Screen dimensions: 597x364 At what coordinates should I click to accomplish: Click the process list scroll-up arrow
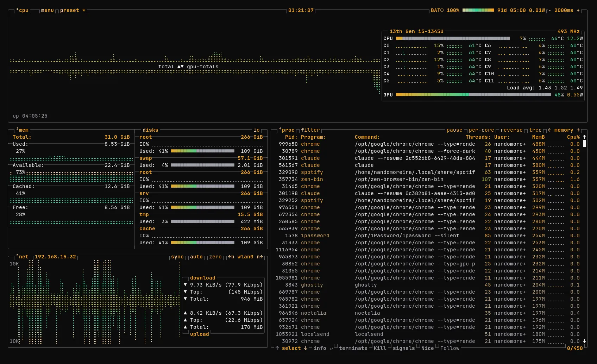584,137
